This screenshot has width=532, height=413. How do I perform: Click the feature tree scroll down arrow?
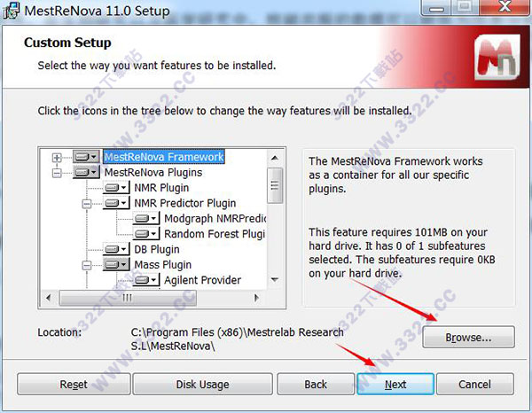(275, 280)
